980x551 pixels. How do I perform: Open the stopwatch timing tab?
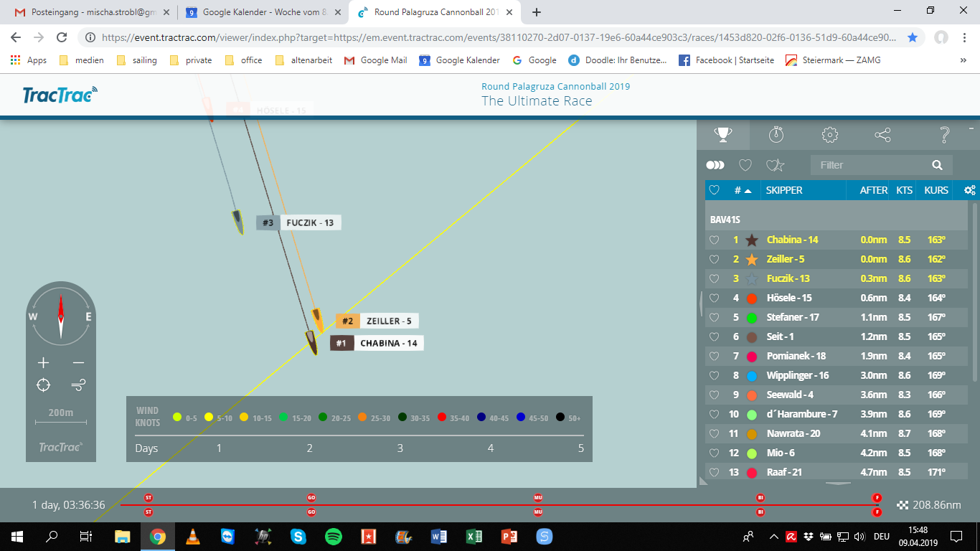click(x=776, y=134)
